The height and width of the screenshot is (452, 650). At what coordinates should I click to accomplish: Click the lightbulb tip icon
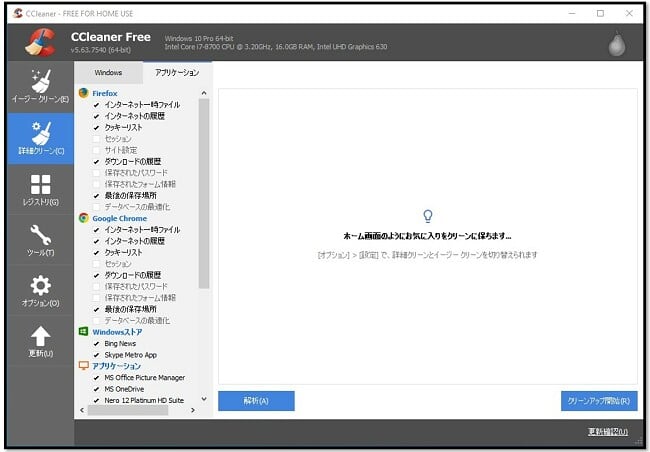coord(428,216)
